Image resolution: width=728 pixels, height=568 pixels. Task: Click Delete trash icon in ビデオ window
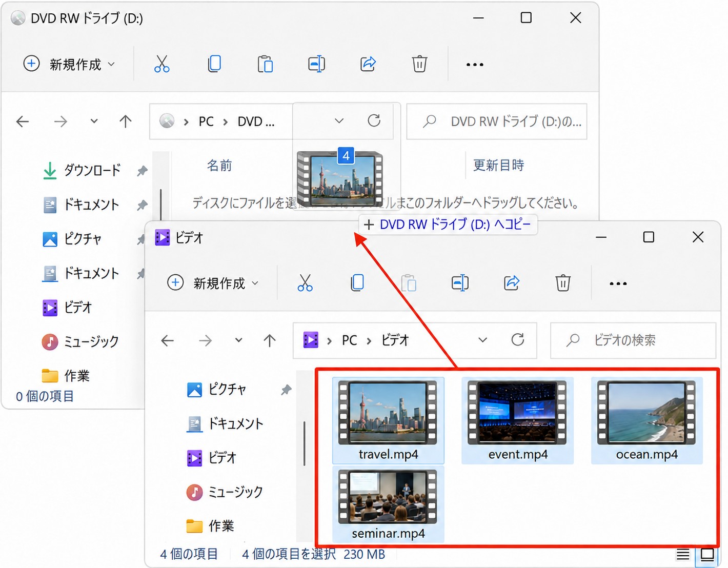coord(563,283)
